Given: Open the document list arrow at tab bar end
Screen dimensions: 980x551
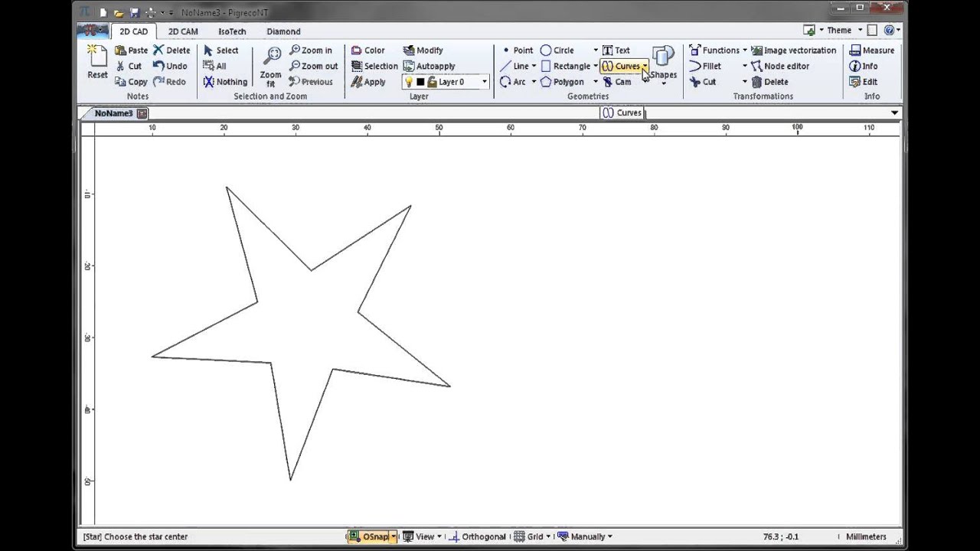Looking at the screenshot, I should pos(894,113).
